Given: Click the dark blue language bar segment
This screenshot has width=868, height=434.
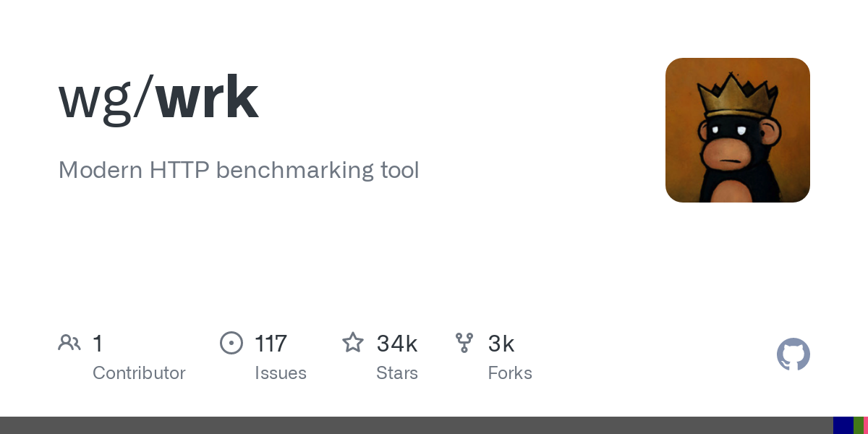Looking at the screenshot, I should [843, 425].
